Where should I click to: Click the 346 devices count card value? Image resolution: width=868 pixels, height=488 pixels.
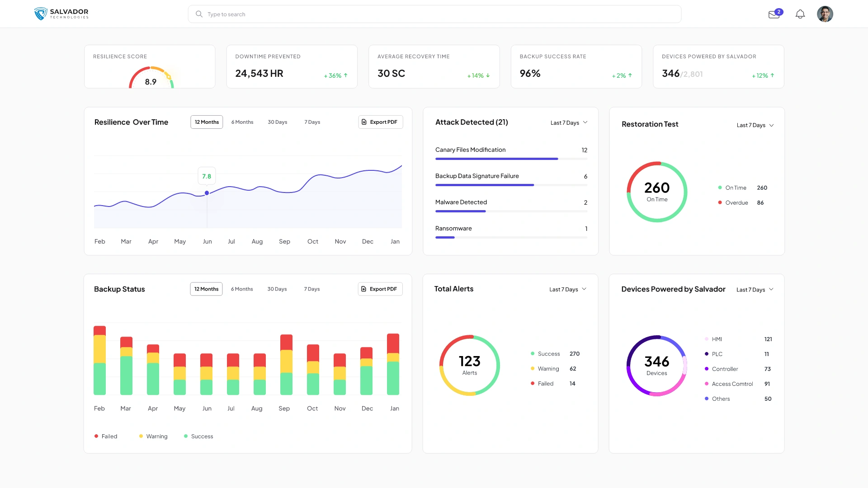[x=670, y=73]
